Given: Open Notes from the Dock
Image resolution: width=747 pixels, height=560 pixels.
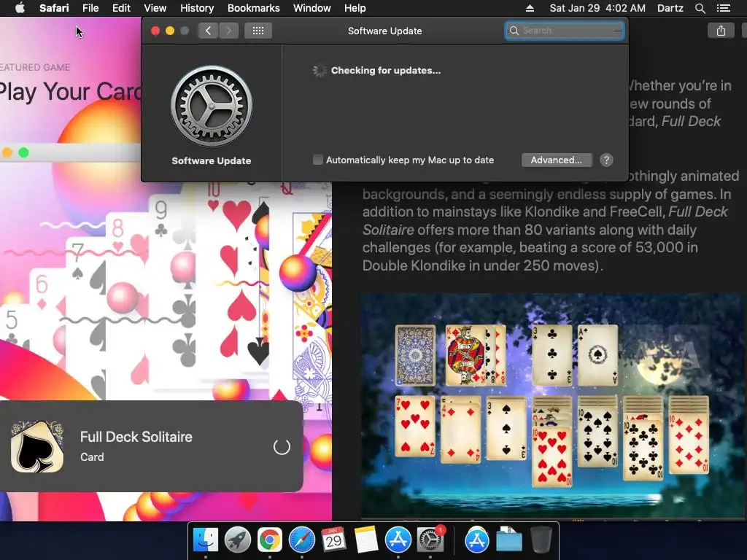Looking at the screenshot, I should (x=366, y=540).
